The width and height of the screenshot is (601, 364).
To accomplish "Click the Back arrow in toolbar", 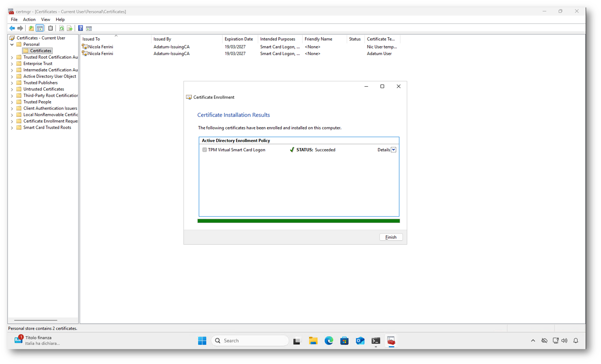I will [12, 28].
